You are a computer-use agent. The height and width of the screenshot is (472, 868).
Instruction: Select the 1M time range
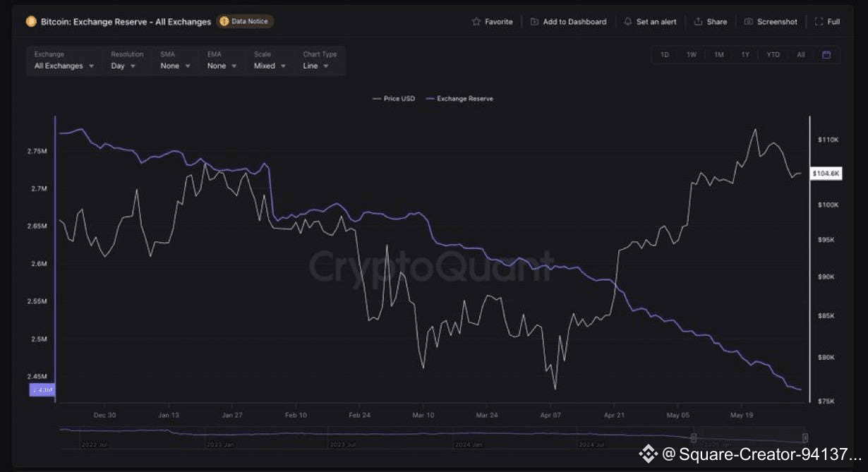[718, 54]
